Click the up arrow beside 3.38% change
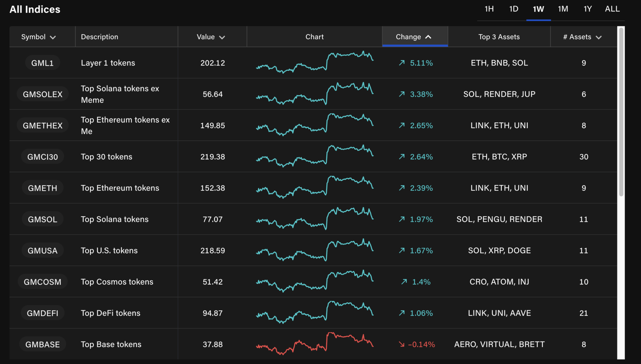Image resolution: width=641 pixels, height=364 pixels. (402, 94)
